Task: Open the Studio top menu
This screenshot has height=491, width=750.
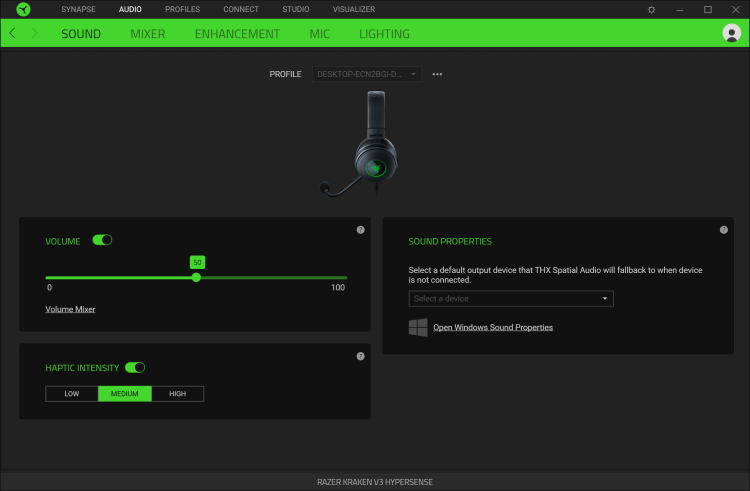Action: click(x=296, y=9)
